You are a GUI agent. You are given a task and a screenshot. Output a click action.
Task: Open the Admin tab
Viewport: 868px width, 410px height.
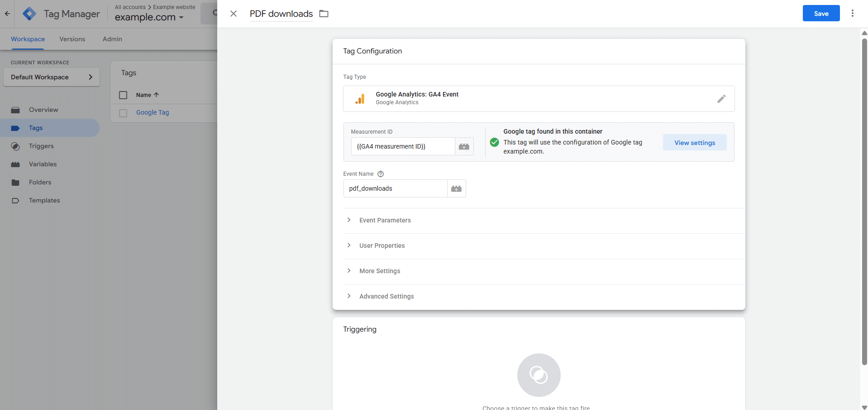[x=112, y=39]
